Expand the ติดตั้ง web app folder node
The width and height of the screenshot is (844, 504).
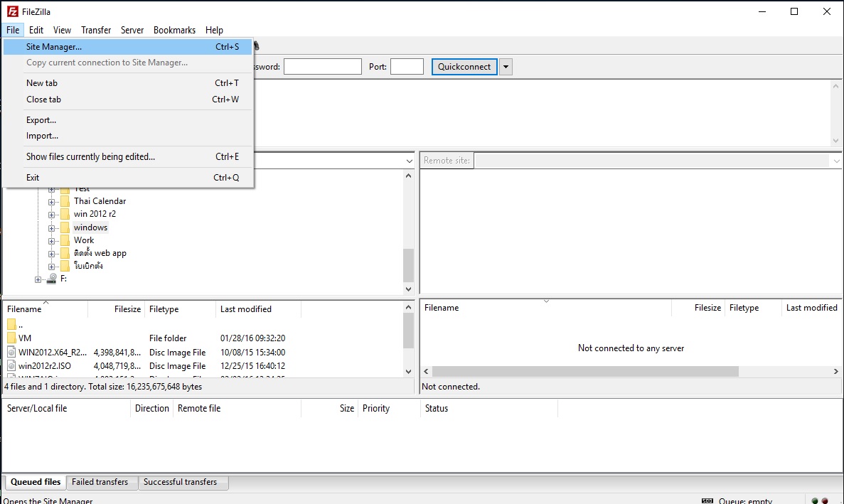click(51, 254)
